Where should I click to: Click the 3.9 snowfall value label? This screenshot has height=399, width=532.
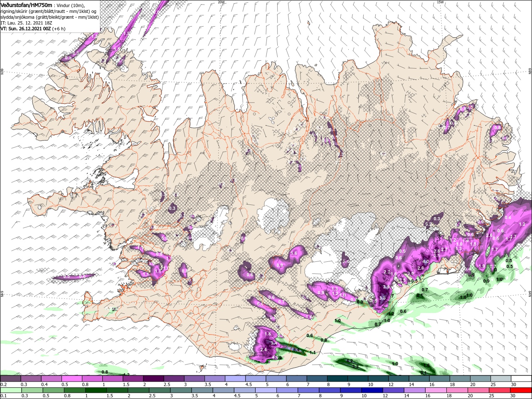(x=386, y=287)
